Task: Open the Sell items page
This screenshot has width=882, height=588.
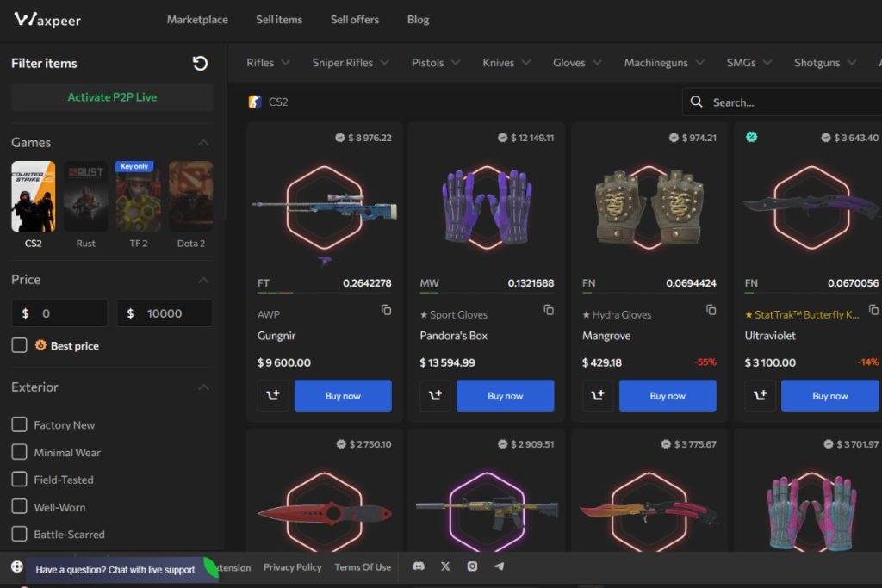Action: pos(279,20)
